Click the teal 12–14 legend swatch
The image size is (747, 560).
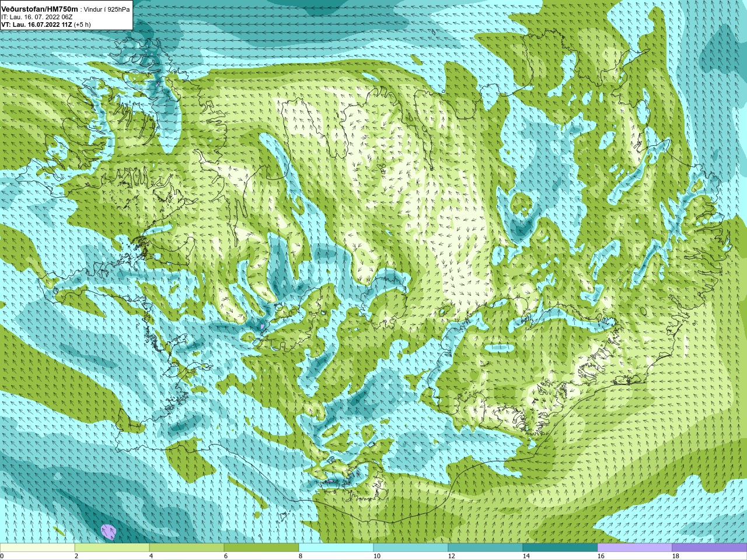[486, 548]
